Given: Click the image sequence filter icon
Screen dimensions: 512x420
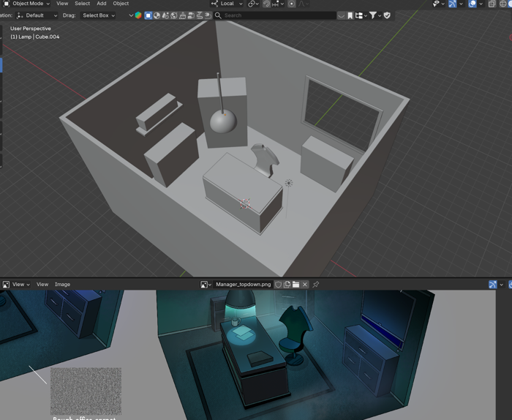Looking at the screenshot, I should [x=191, y=15].
